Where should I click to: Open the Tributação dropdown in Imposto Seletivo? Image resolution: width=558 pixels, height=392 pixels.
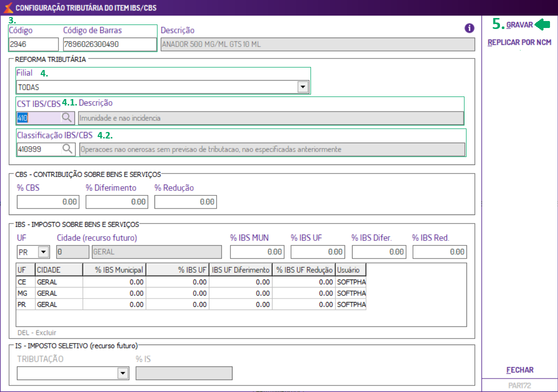coord(122,373)
